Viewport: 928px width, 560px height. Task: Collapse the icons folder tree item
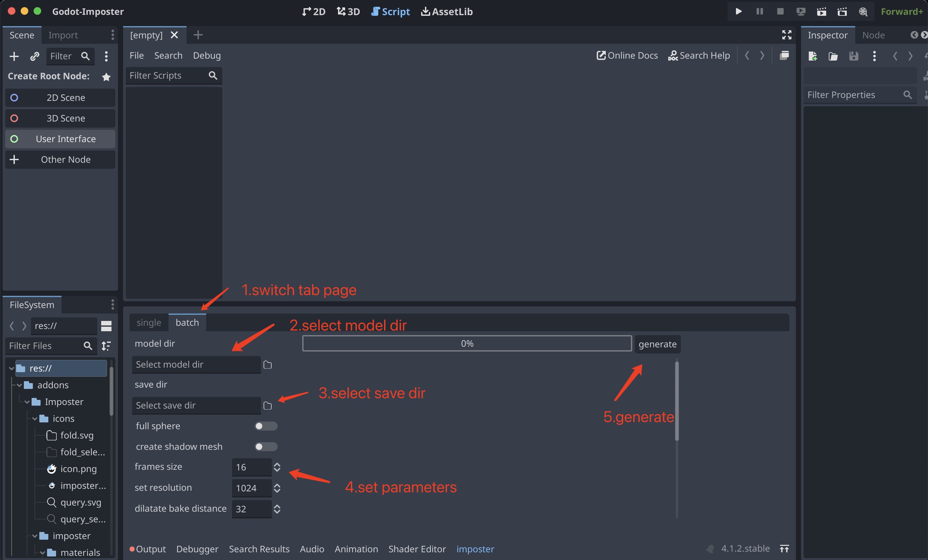[x=35, y=419]
